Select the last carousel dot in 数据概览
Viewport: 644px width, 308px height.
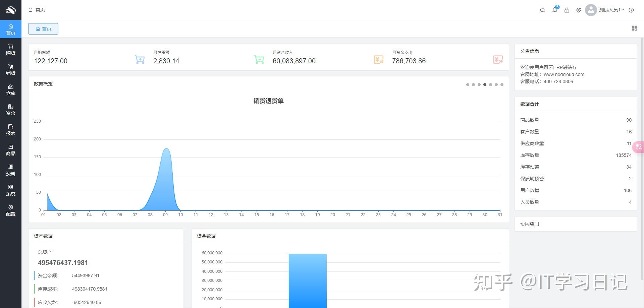502,84
